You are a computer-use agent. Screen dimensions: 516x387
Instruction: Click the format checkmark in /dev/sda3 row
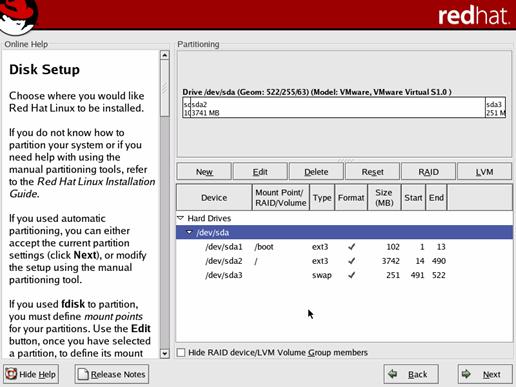coord(351,275)
